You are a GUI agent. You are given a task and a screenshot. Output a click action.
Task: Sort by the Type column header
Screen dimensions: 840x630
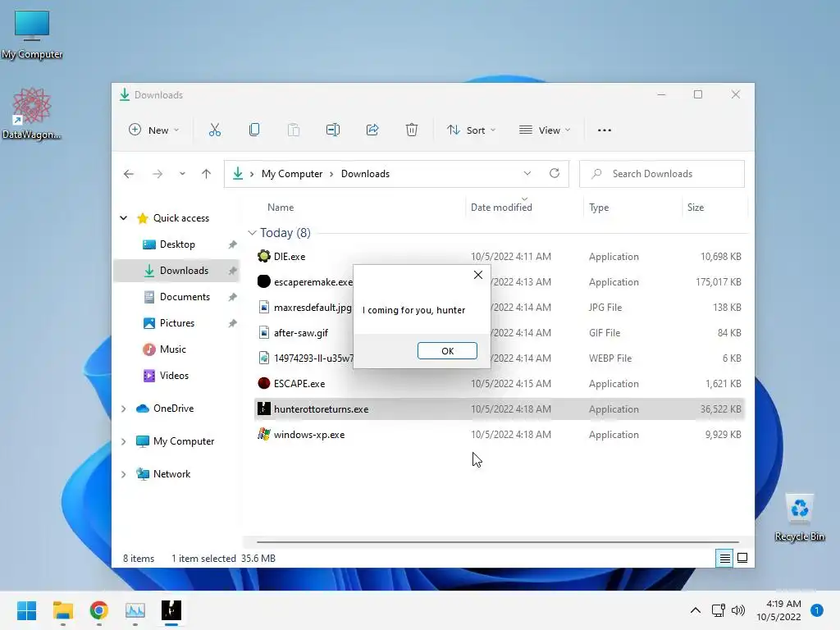599,208
